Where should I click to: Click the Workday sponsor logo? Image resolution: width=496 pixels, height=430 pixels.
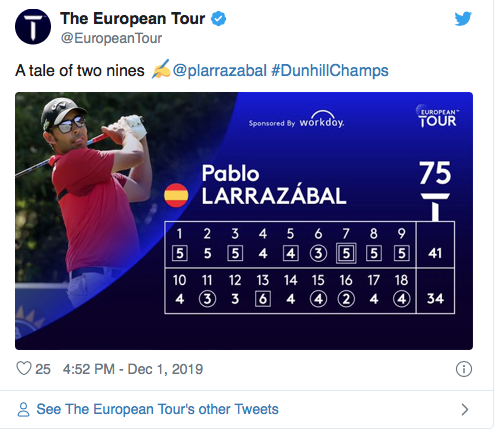click(297, 120)
